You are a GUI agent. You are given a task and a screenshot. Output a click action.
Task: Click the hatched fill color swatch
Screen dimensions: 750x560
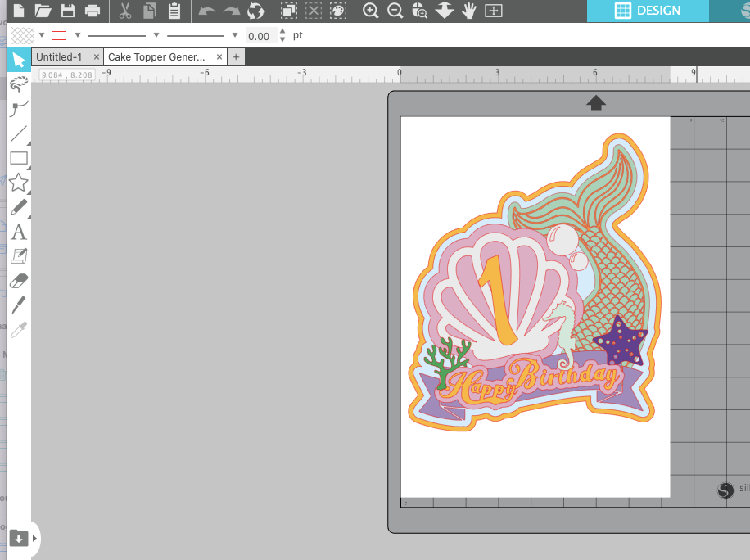[x=23, y=35]
